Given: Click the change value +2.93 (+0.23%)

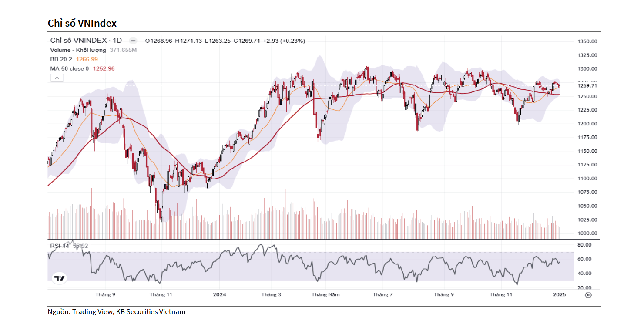Looking at the screenshot, I should 284,41.
